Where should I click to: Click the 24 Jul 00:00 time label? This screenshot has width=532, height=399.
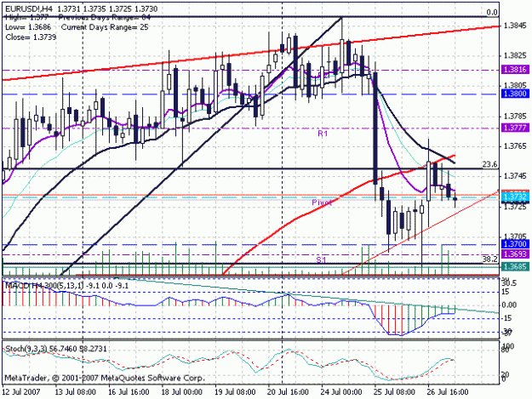click(341, 392)
